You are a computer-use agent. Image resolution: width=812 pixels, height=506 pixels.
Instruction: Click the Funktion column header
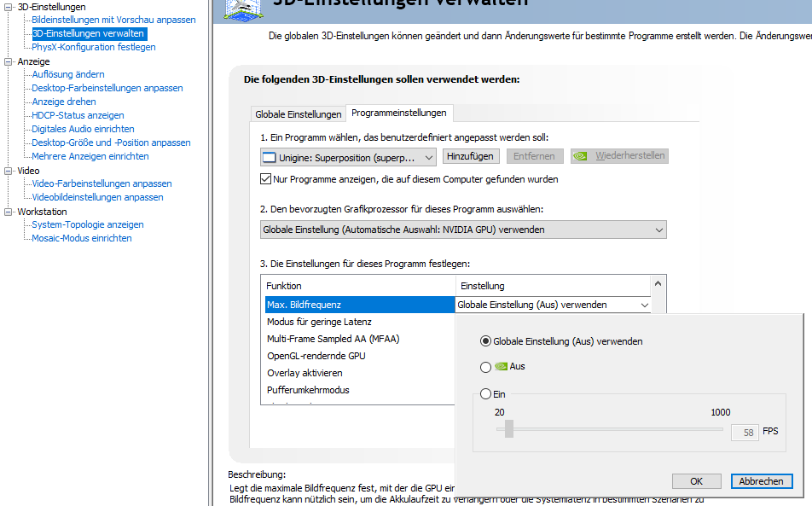coord(358,286)
